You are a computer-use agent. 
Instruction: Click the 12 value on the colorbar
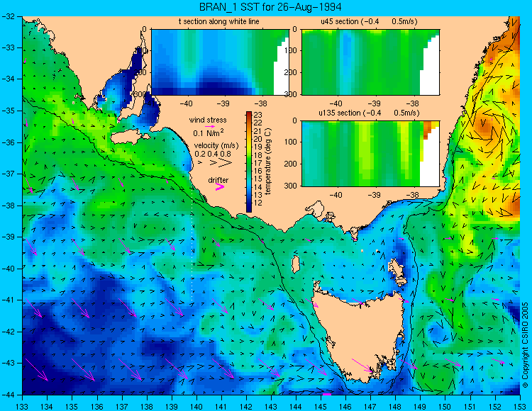(258, 203)
